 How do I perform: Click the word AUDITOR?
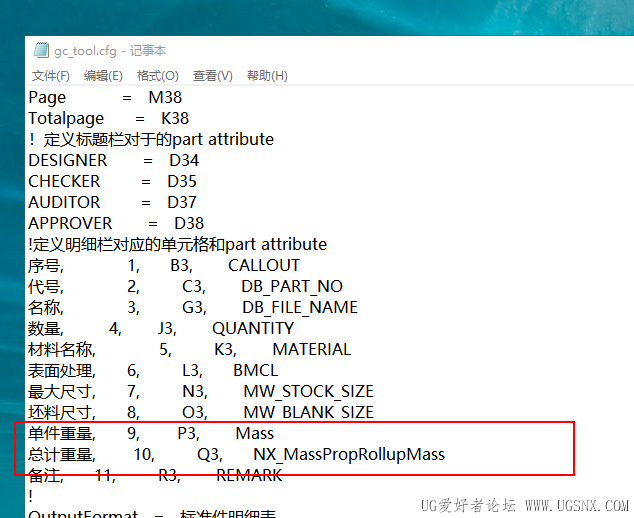click(x=64, y=203)
